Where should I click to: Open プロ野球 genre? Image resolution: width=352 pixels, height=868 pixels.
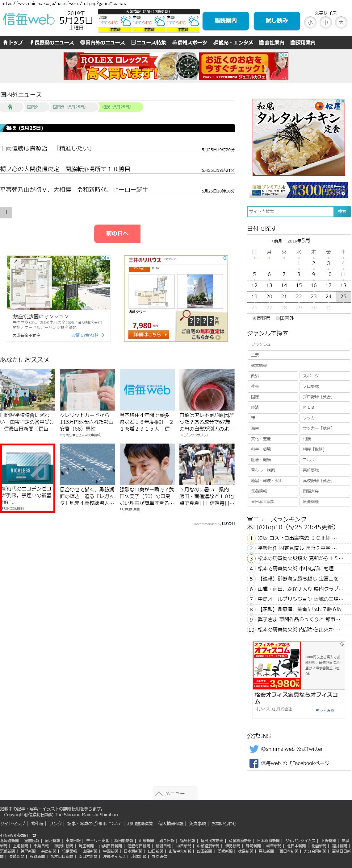[x=325, y=386]
